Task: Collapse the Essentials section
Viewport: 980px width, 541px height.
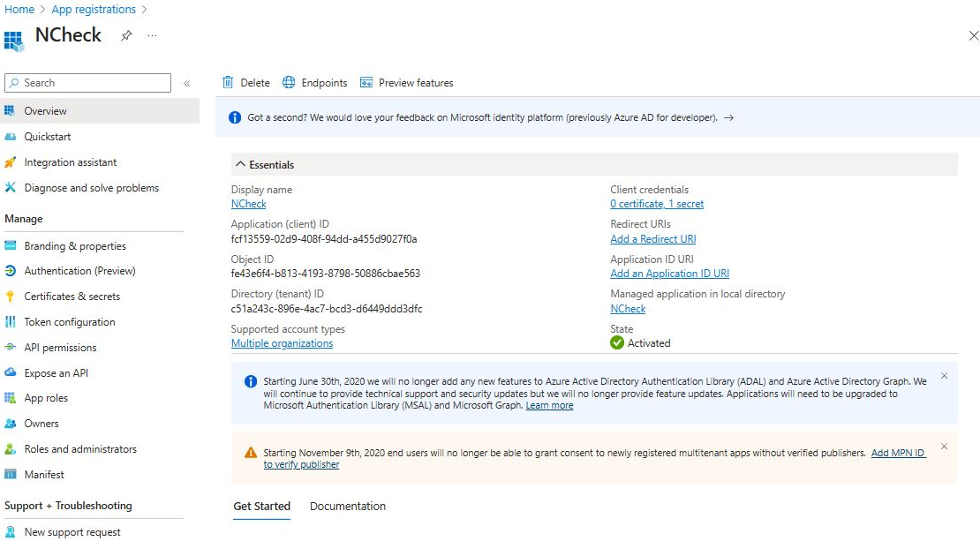Action: [x=240, y=165]
